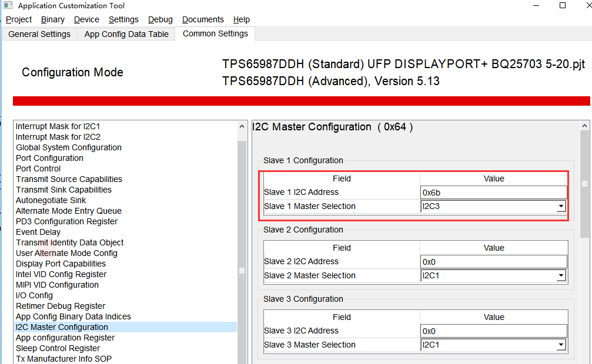Image resolution: width=592 pixels, height=364 pixels.
Task: Click the Slave 1 I2C Address label
Action: click(301, 192)
